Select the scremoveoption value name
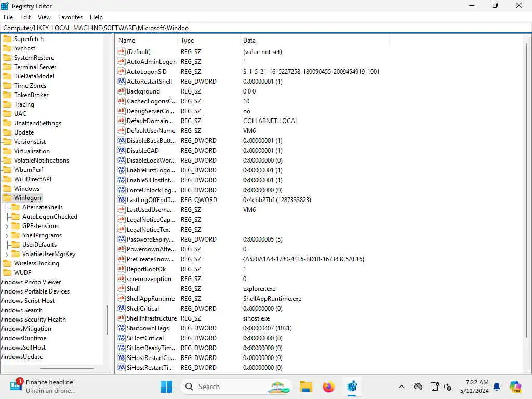 149,279
